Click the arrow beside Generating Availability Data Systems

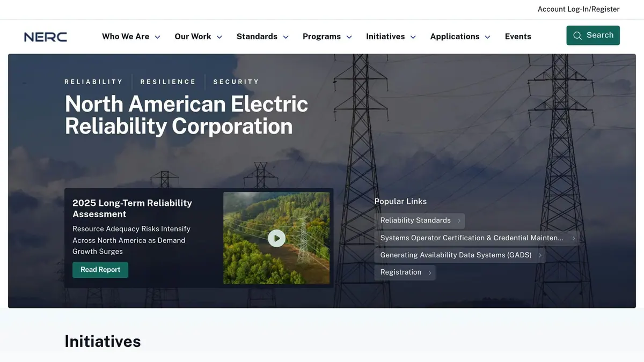540,255
